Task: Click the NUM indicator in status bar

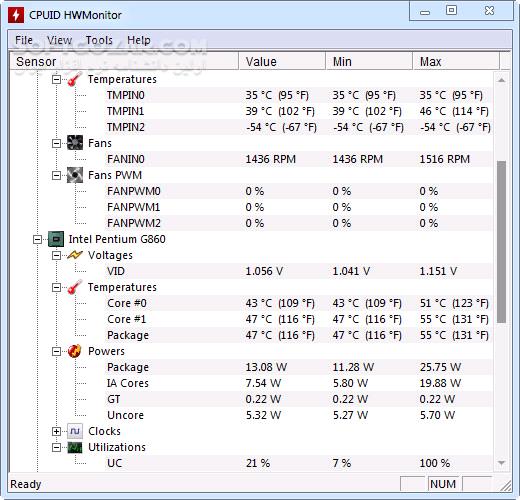Action: [x=443, y=484]
